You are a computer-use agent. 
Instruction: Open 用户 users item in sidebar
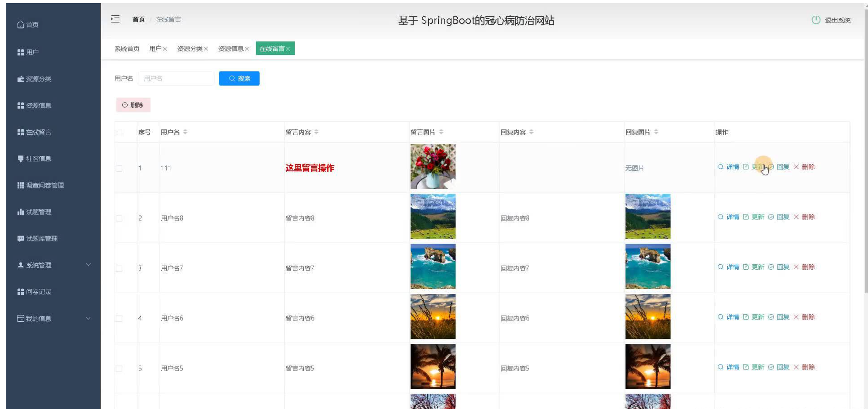click(28, 52)
